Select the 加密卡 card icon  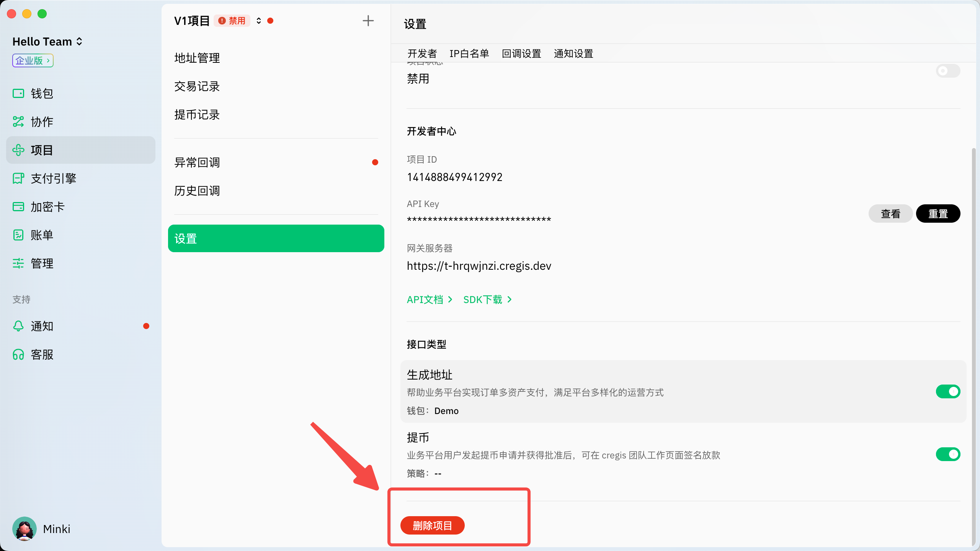click(x=18, y=207)
